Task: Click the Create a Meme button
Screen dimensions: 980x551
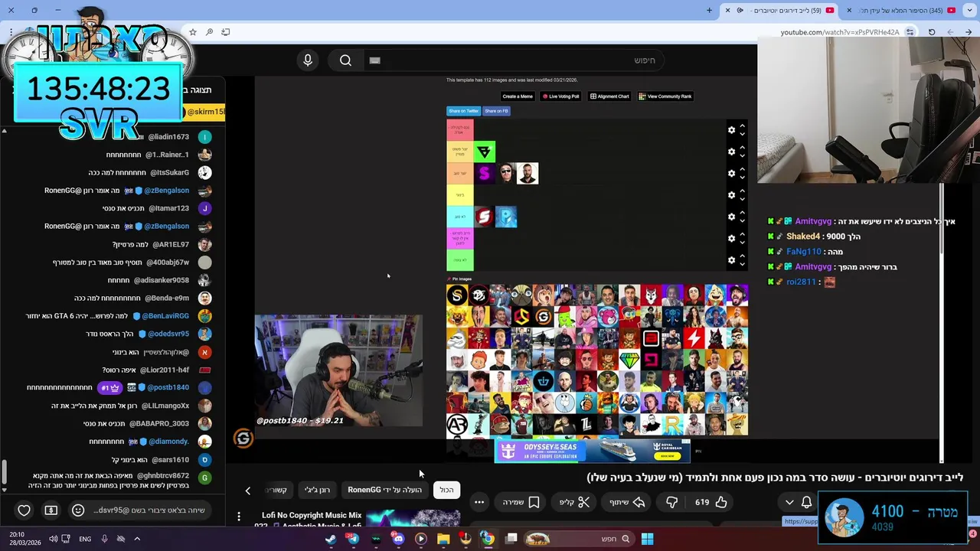Action: point(518,96)
